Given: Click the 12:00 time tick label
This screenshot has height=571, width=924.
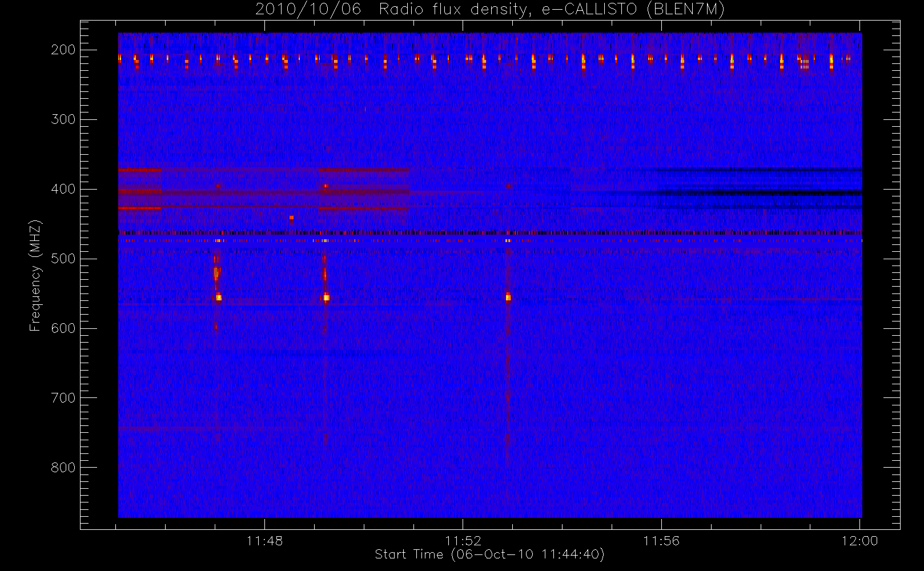Looking at the screenshot, I should 859,541.
